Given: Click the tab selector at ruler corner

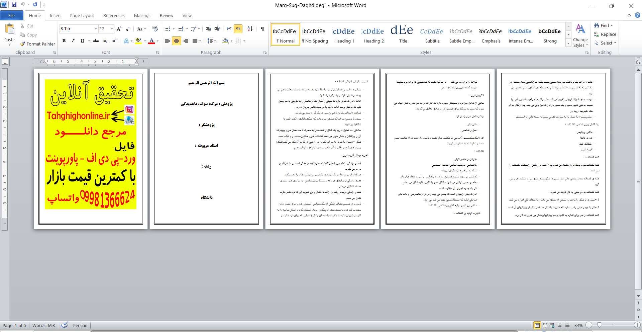Looking at the screenshot, I should (5, 62).
